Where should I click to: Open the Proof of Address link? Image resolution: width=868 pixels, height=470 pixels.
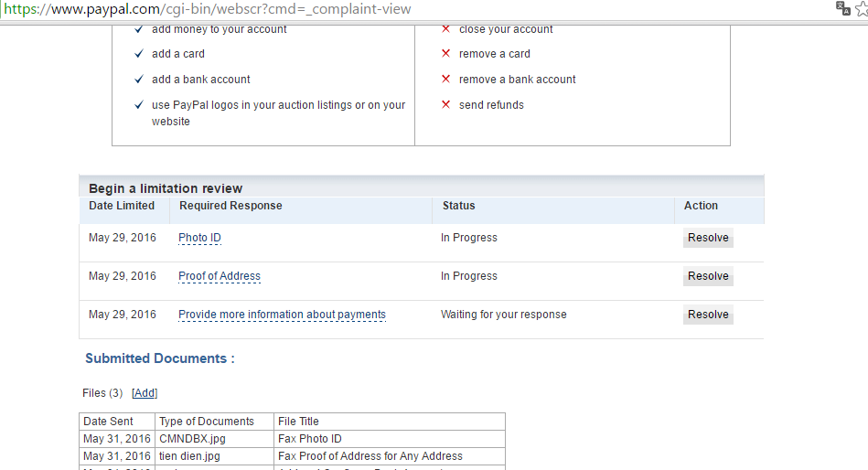click(x=220, y=276)
